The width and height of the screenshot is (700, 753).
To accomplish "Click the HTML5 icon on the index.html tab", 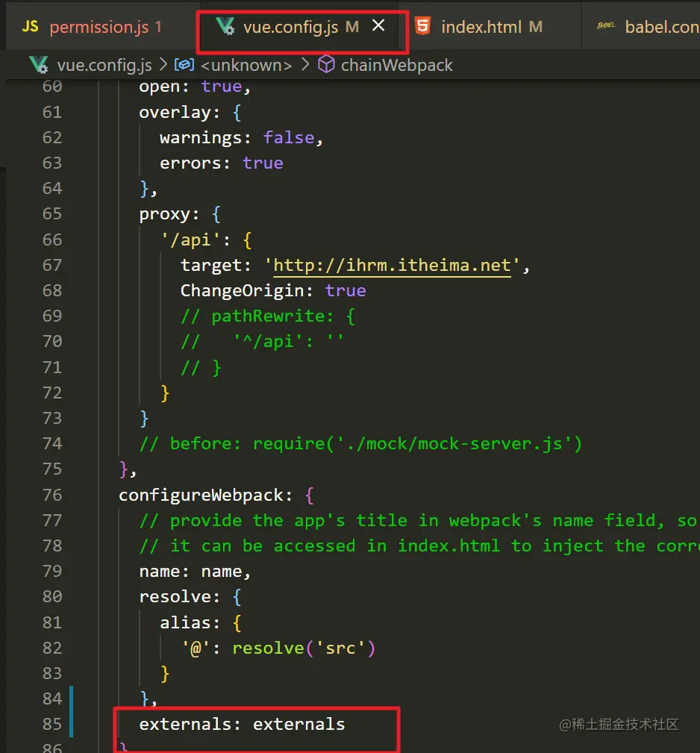I will point(422,26).
